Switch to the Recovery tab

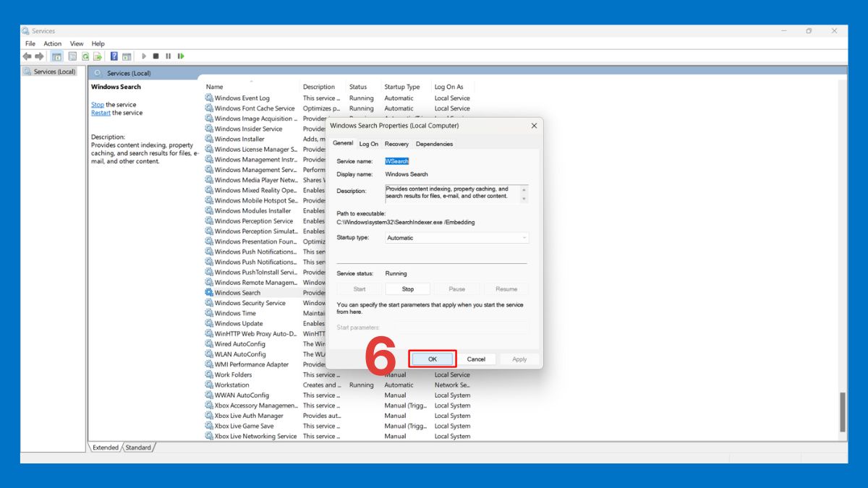click(396, 144)
